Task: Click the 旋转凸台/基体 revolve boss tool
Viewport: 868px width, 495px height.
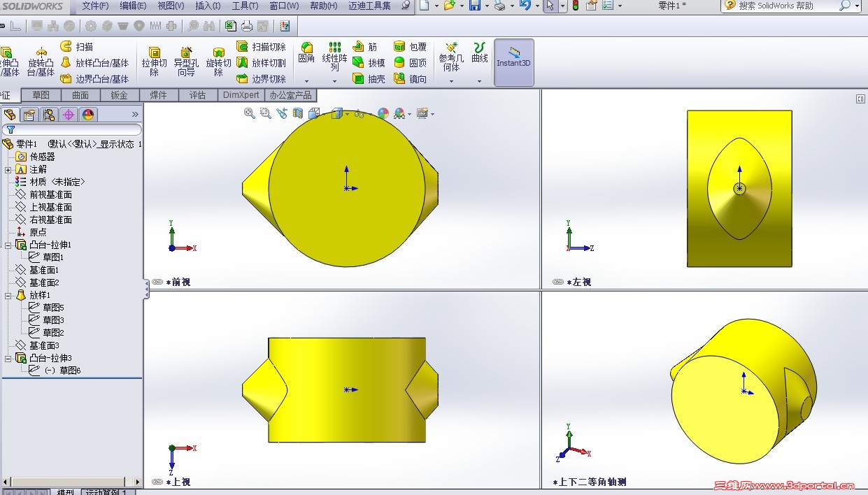Action: click(x=41, y=62)
